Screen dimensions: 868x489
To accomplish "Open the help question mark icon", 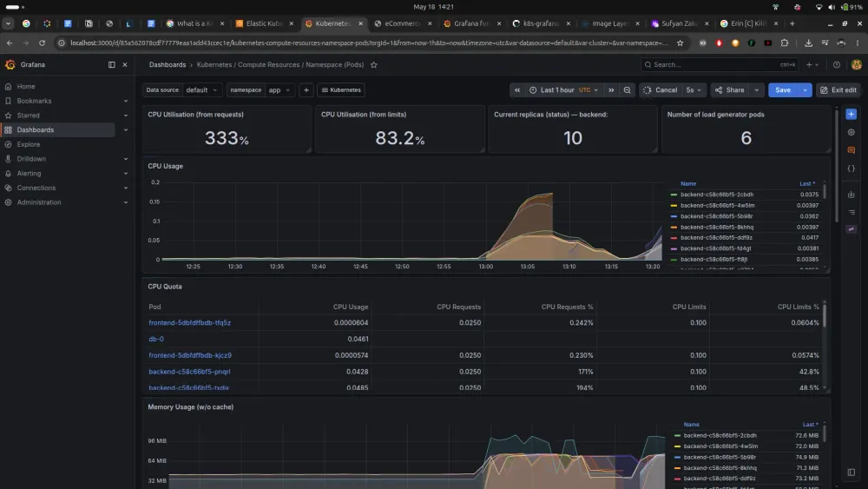I will coord(837,65).
